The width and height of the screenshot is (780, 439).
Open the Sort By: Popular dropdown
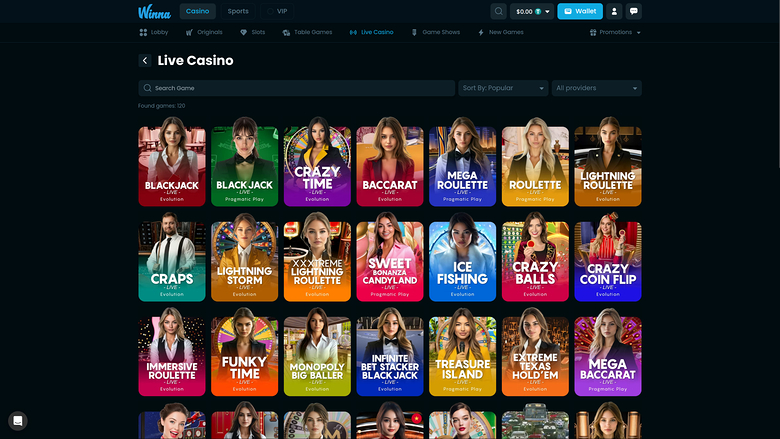tap(503, 88)
